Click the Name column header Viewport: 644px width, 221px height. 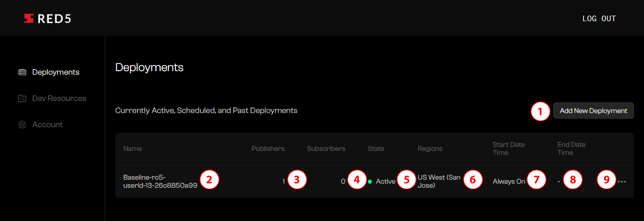pyautogui.click(x=133, y=149)
